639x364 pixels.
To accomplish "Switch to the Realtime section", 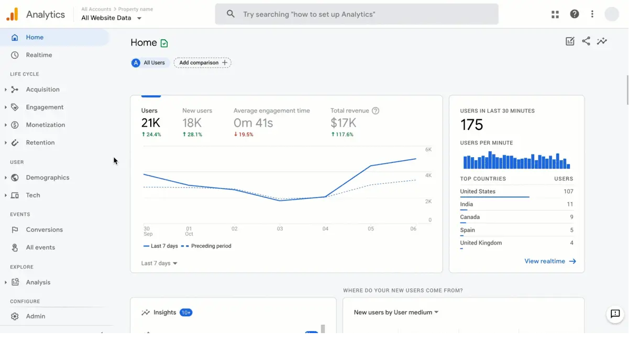I will coord(39,54).
